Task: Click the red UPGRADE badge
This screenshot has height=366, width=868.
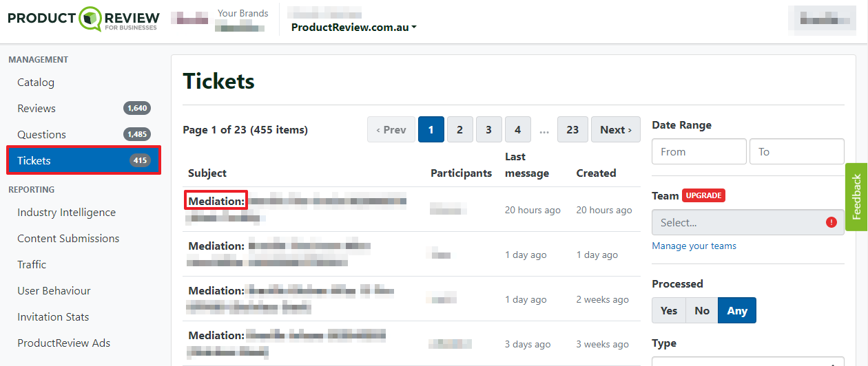Action: pyautogui.click(x=703, y=195)
